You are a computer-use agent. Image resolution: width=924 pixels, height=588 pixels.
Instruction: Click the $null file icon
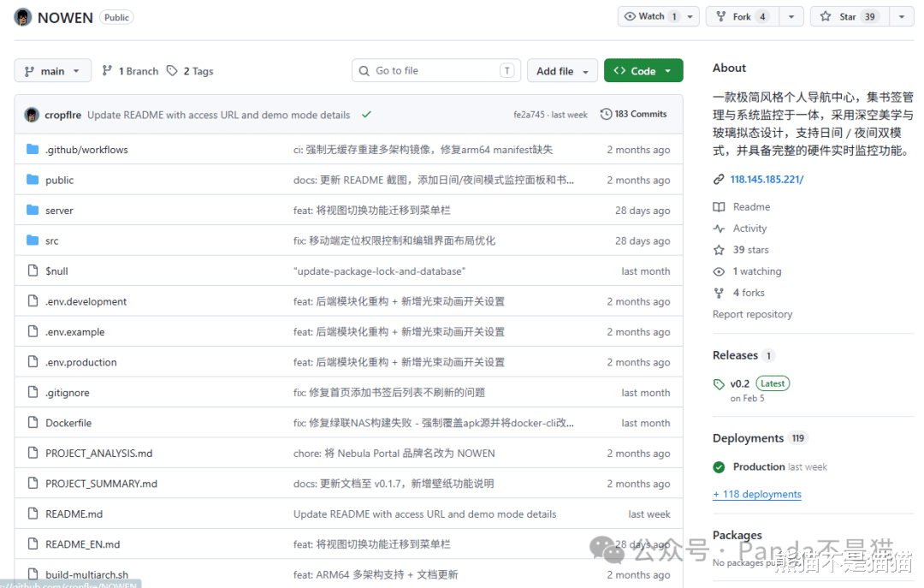point(33,270)
